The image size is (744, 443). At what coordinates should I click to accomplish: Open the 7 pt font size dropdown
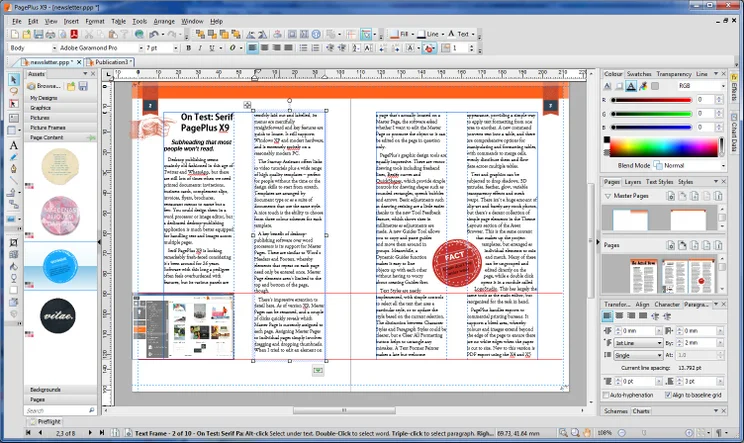pos(176,48)
